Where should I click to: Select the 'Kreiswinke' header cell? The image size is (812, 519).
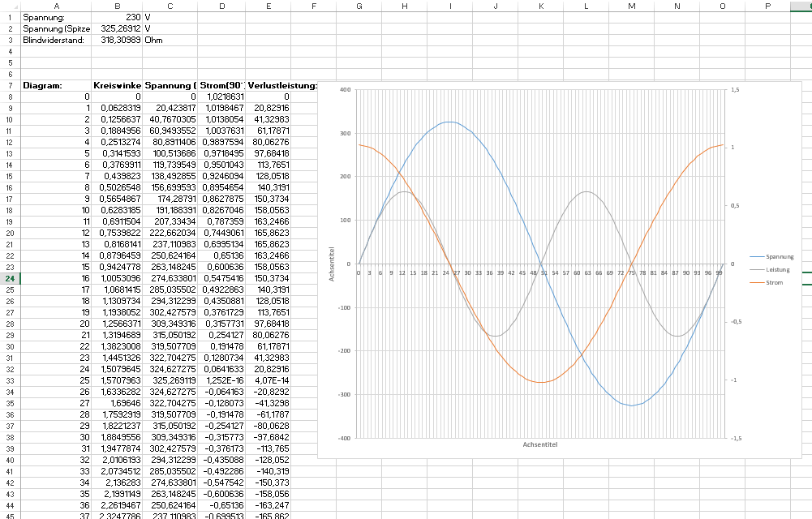tap(118, 85)
